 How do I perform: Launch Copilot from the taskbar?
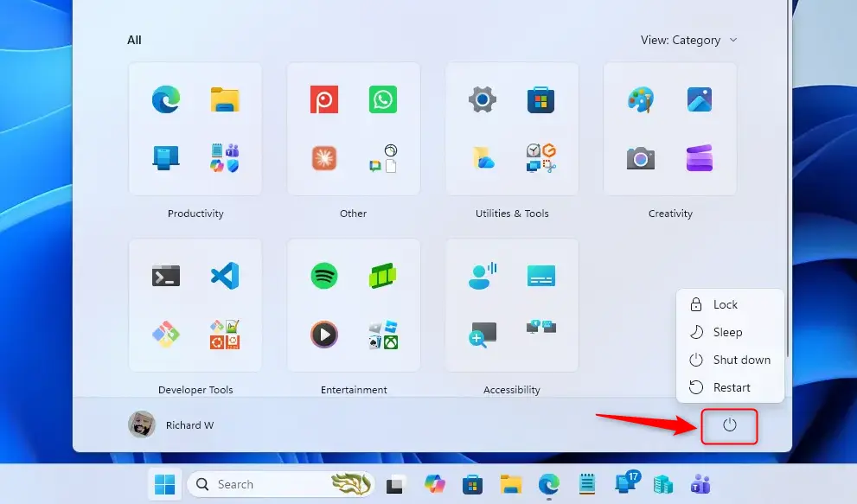click(434, 484)
